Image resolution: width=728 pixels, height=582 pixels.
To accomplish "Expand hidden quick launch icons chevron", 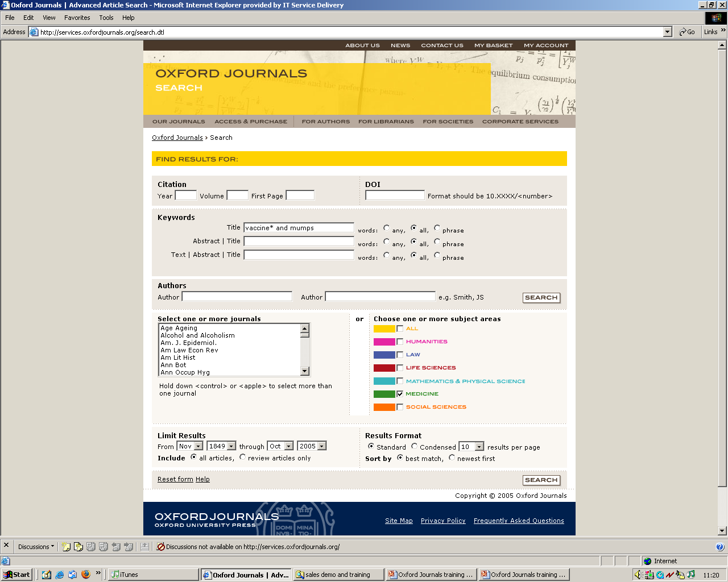I will (x=98, y=573).
